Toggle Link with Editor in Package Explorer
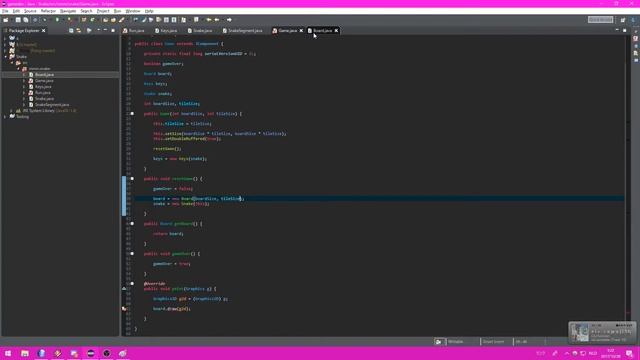Viewport: 640px width, 360px height. coord(79,31)
